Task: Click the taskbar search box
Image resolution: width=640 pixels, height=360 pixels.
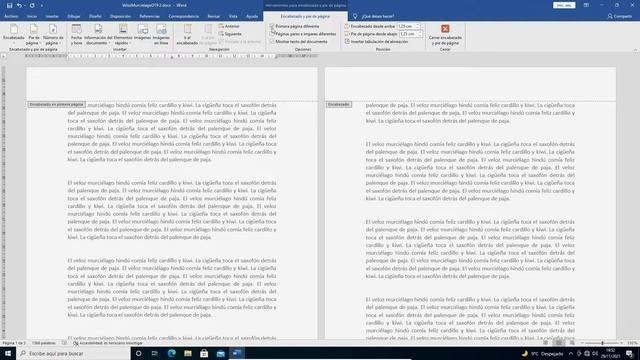Action: [x=73, y=353]
